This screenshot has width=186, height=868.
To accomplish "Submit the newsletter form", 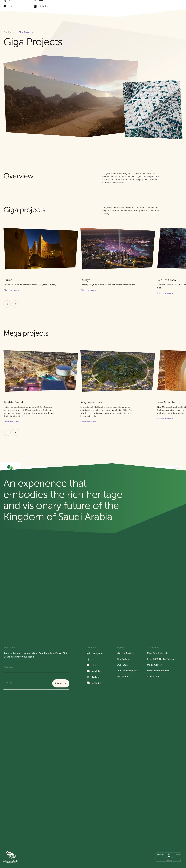I will (x=61, y=683).
